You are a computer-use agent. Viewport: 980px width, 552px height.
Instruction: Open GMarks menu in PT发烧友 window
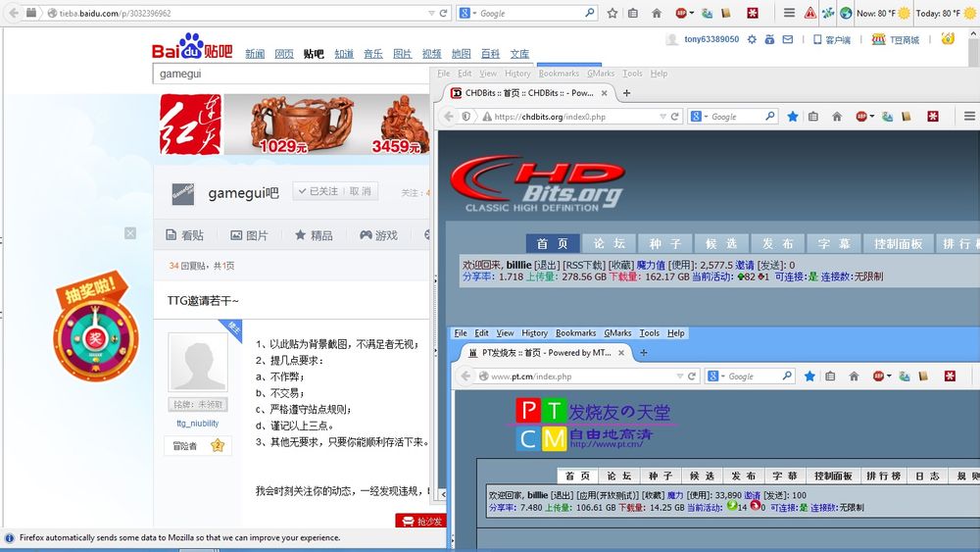coord(617,333)
